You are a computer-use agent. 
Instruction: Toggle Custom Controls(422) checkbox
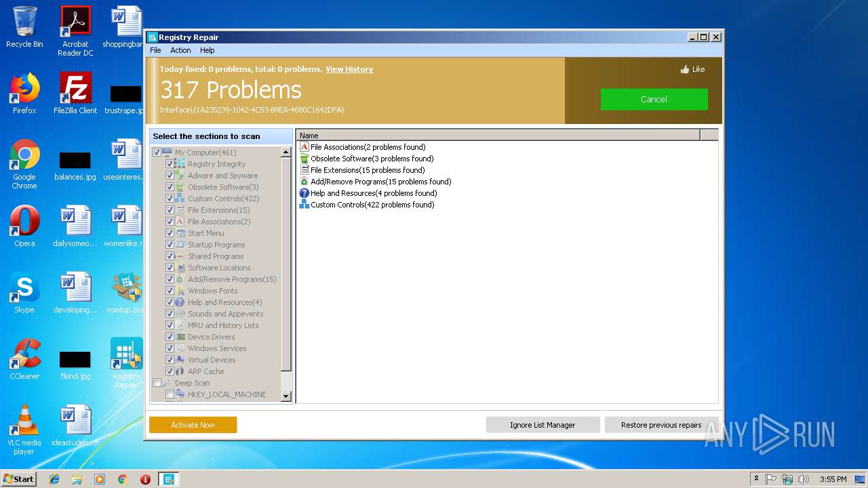170,199
